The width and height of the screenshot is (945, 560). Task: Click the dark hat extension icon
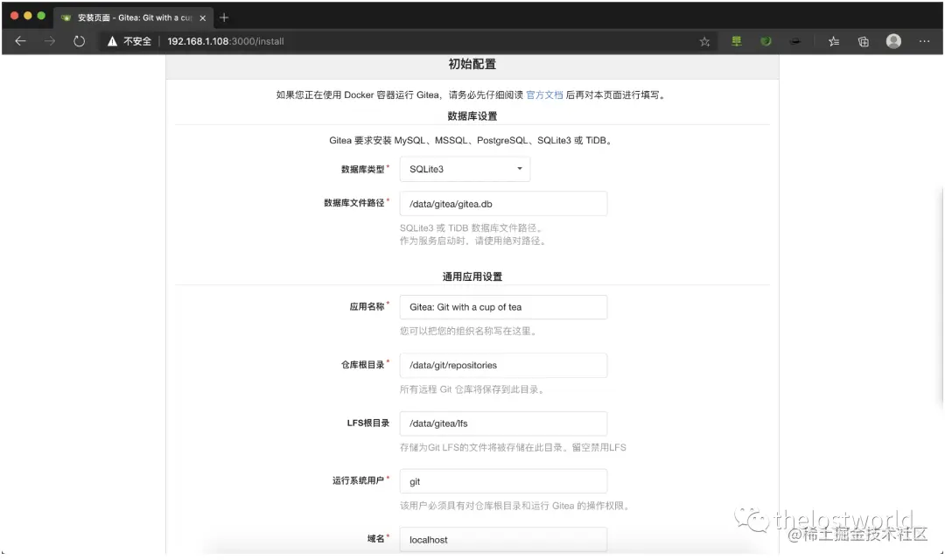click(794, 40)
